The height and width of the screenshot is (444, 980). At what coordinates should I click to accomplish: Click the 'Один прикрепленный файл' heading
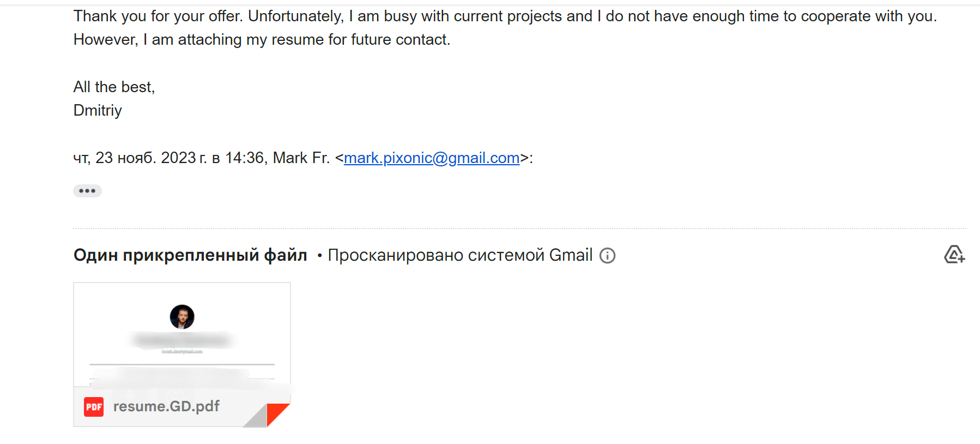coord(190,255)
